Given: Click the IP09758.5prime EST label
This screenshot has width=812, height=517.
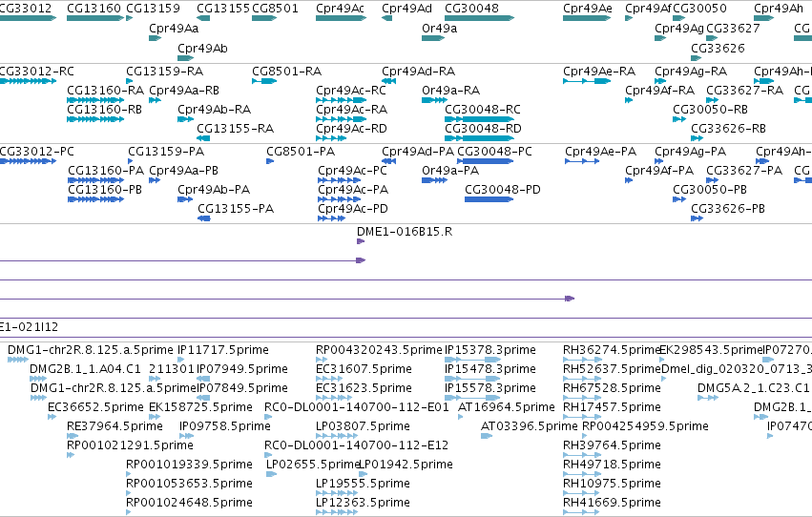Looking at the screenshot, I should pos(225,426).
